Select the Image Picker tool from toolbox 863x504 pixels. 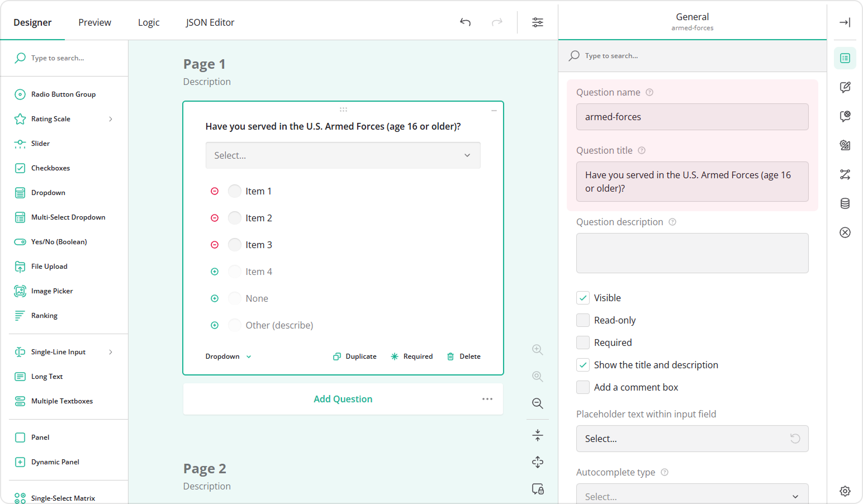point(51,291)
